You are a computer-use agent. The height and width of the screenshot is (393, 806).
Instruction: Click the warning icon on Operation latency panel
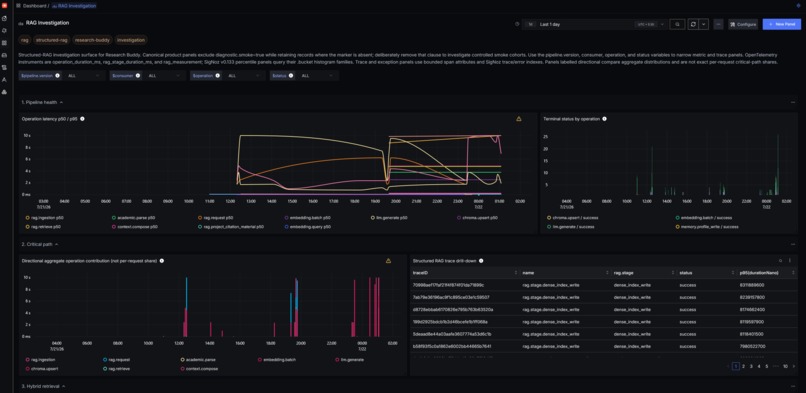[519, 119]
